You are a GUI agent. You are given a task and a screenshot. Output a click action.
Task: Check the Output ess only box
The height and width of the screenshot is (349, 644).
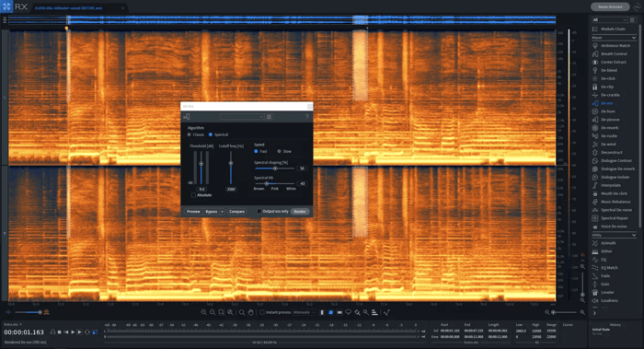pos(259,211)
